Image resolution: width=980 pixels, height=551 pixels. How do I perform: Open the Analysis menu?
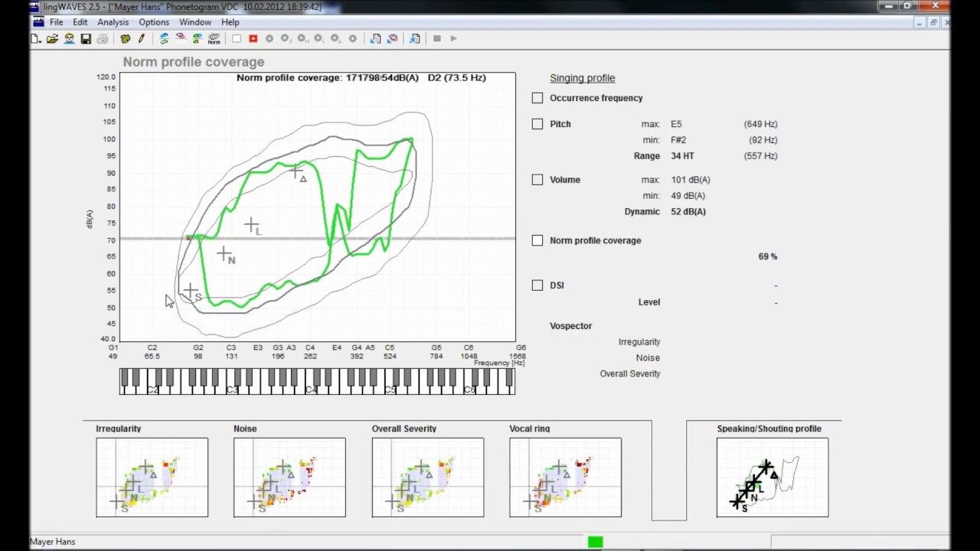(113, 22)
